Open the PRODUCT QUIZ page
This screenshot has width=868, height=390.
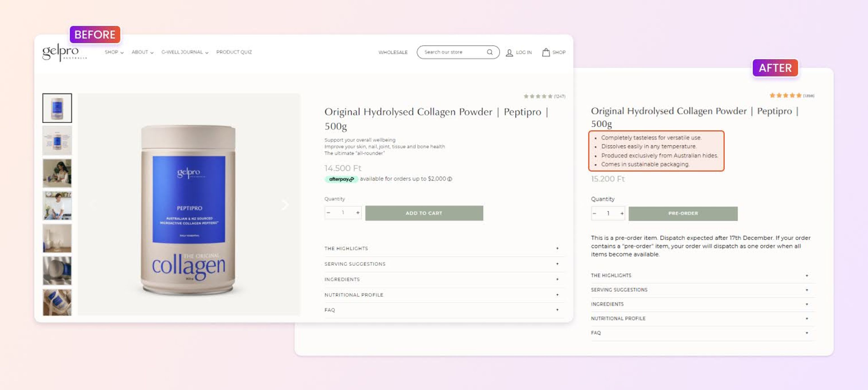click(234, 52)
